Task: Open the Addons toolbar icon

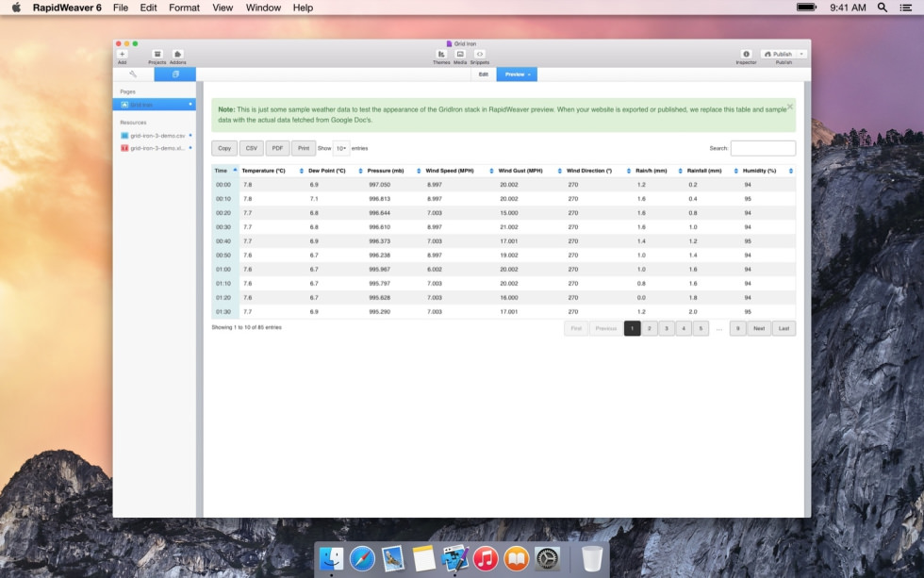Action: 177,54
